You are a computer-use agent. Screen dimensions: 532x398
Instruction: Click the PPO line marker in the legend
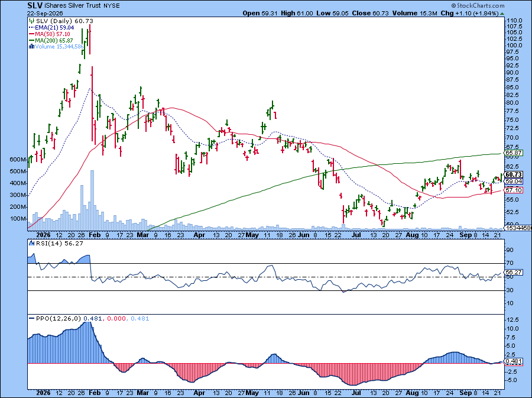31,319
